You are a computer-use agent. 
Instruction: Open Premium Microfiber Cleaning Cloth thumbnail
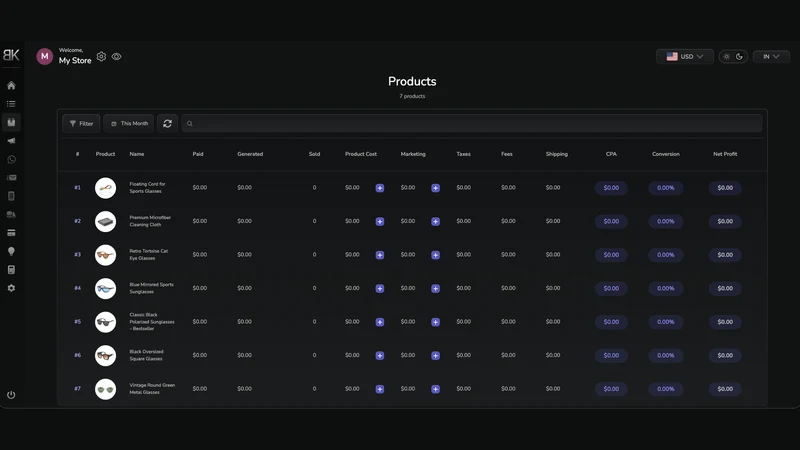(106, 221)
